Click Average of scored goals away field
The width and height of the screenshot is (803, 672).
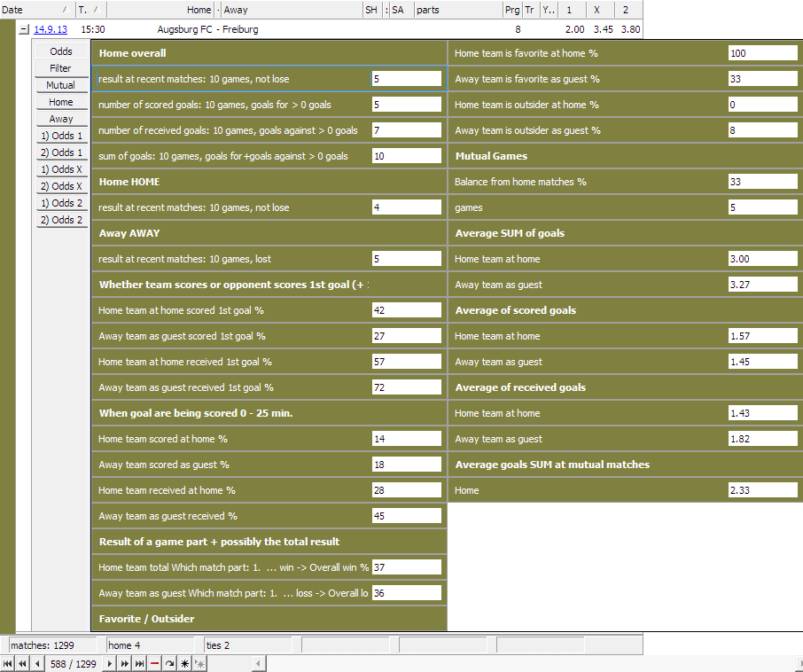(x=763, y=362)
